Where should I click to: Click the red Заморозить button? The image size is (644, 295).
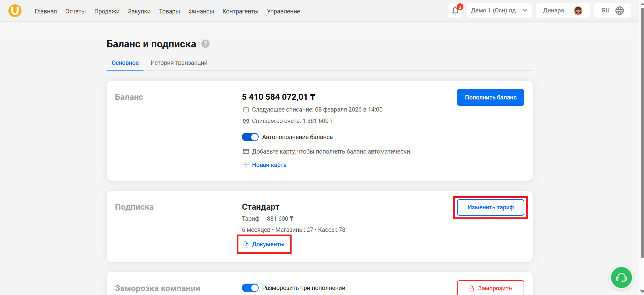[x=491, y=288]
